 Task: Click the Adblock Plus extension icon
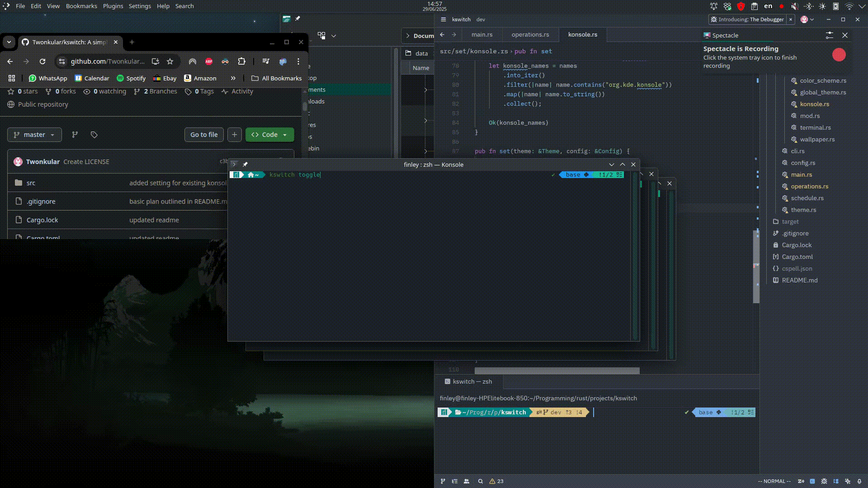click(x=208, y=61)
